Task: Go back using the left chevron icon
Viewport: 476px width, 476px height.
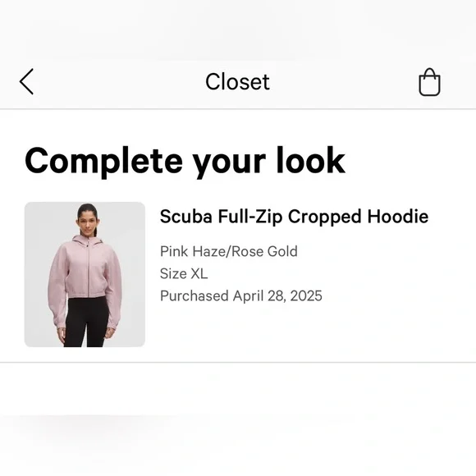Action: click(x=26, y=82)
